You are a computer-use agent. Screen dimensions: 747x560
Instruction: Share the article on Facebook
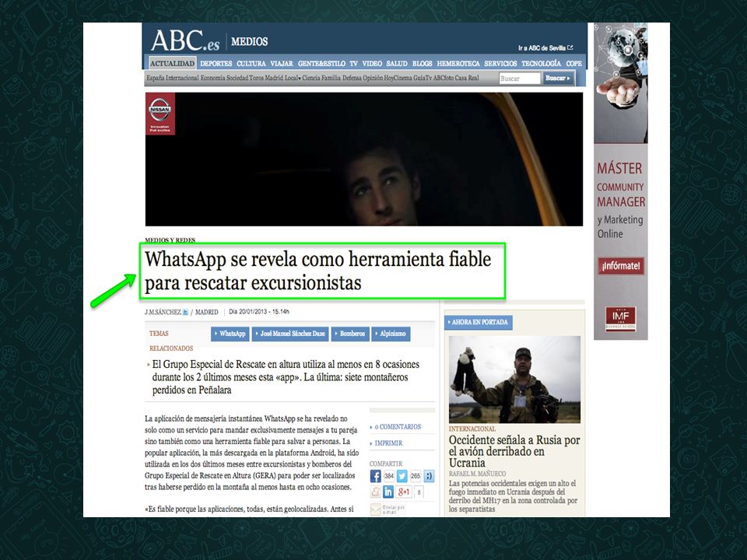(375, 476)
